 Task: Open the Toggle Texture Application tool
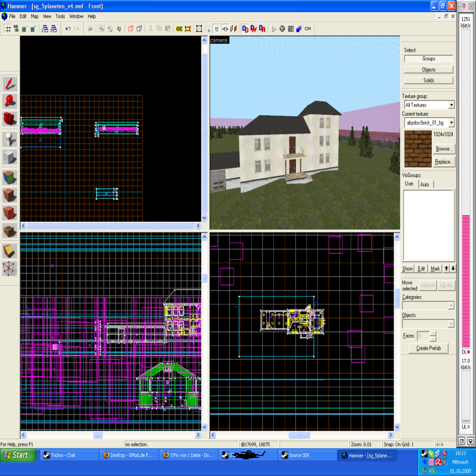click(10, 177)
